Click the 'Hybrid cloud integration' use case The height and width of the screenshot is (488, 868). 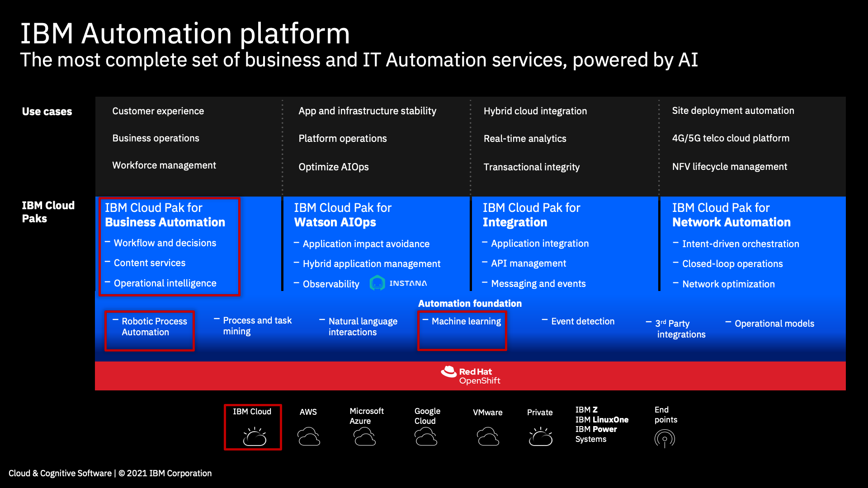pos(535,111)
